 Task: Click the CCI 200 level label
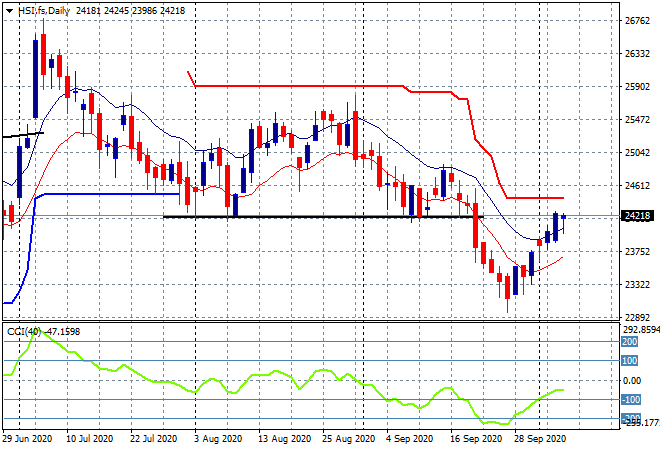click(630, 342)
